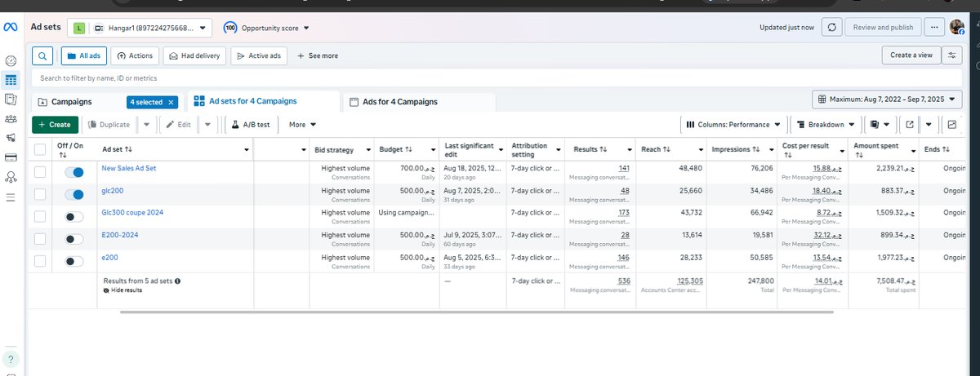This screenshot has height=376, width=980.
Task: Click the calendar icon in date range
Action: (x=822, y=99)
